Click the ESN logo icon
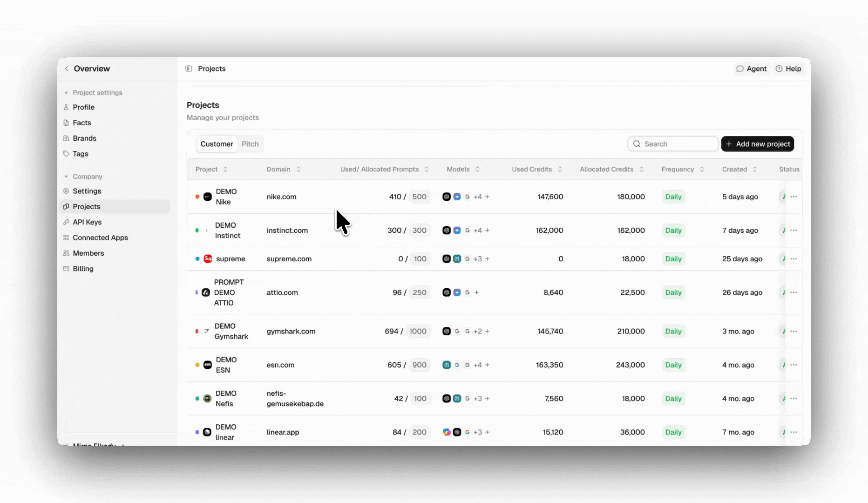Viewport: 868px width, 503px height. 208,365
